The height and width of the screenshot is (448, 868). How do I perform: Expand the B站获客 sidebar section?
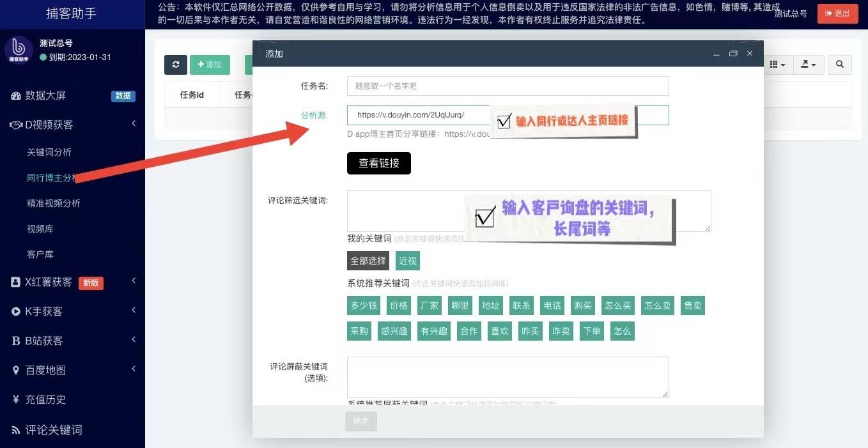(x=72, y=341)
